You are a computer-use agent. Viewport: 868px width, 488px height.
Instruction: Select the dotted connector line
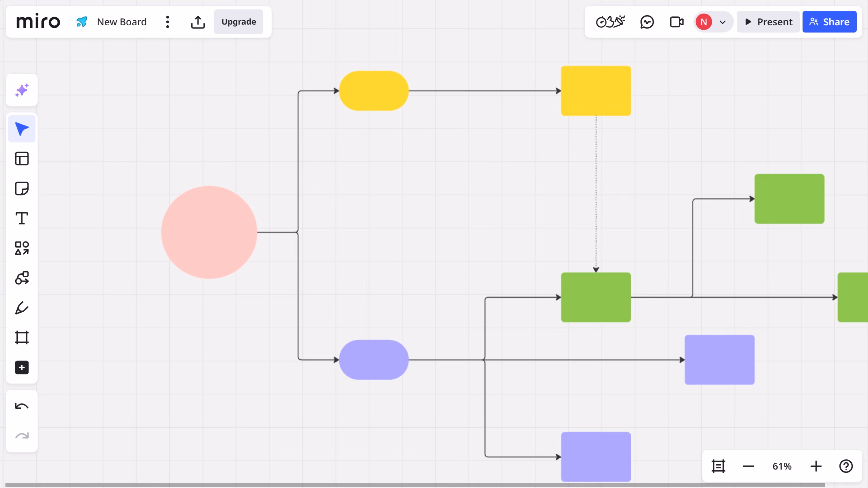click(x=596, y=194)
